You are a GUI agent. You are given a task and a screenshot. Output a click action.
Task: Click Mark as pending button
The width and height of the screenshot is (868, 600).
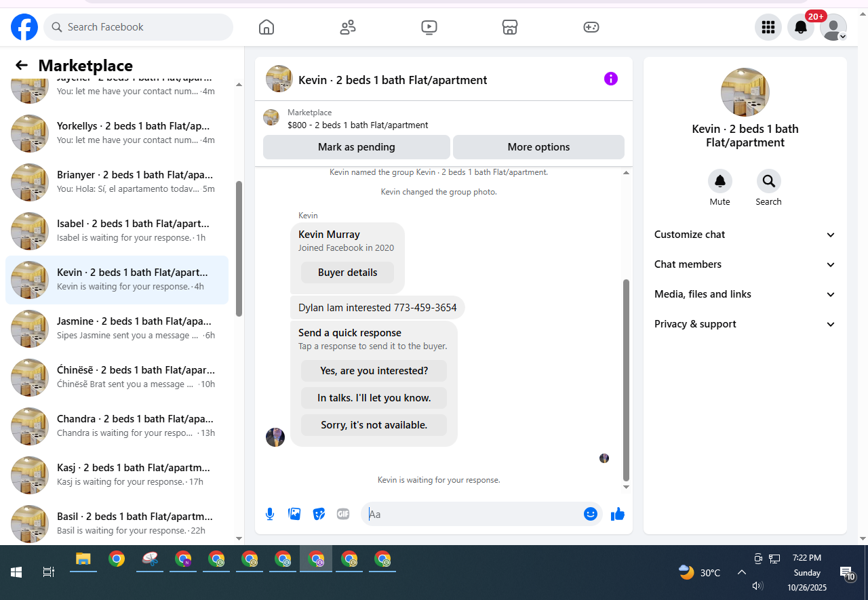(357, 147)
